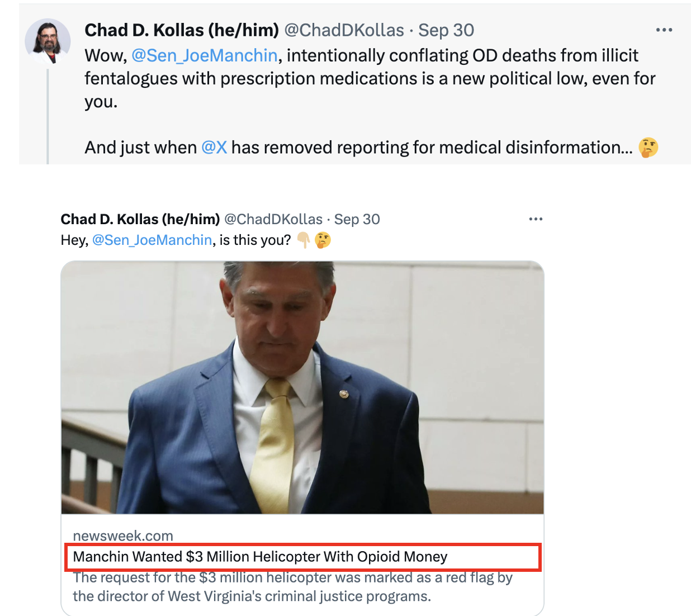This screenshot has height=616, width=691.
Task: Click @Sen_JoeManchin mention in the top tweet
Action: (204, 56)
